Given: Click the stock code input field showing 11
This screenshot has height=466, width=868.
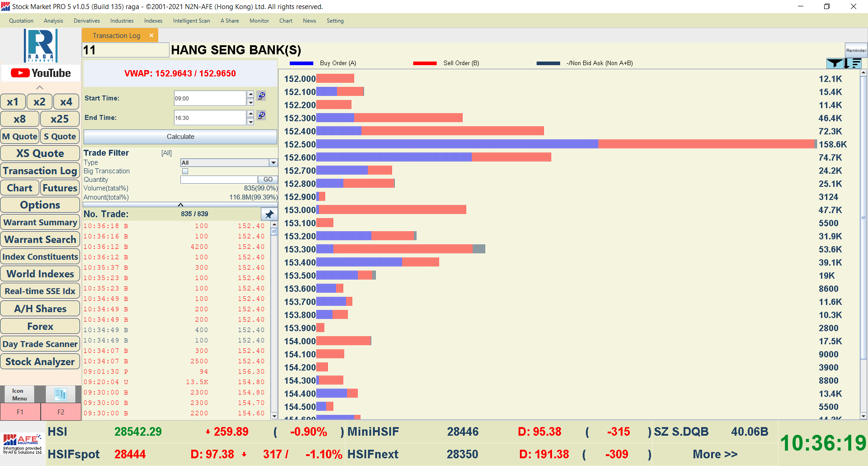Looking at the screenshot, I should coord(125,50).
